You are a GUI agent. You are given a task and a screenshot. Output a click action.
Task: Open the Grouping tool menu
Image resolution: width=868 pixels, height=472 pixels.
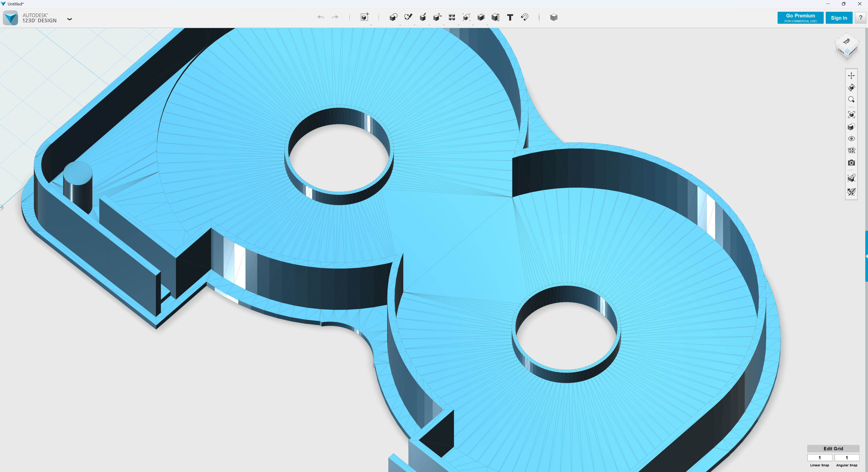pos(466,17)
